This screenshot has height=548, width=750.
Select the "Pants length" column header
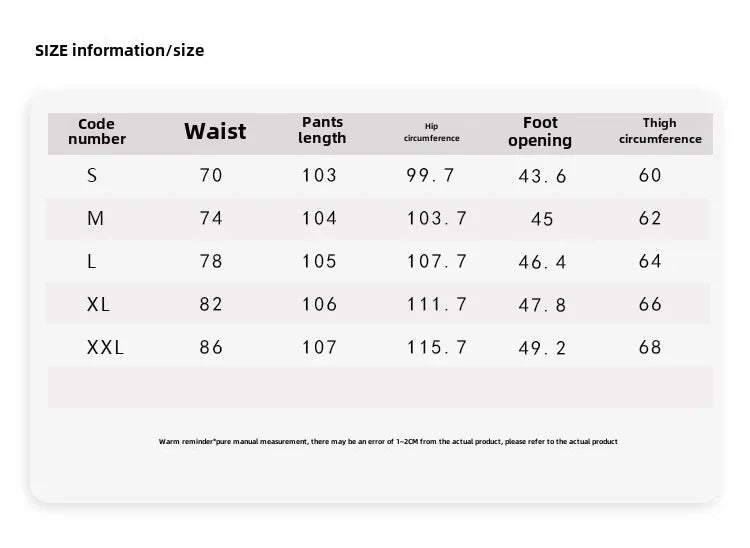coord(322,130)
